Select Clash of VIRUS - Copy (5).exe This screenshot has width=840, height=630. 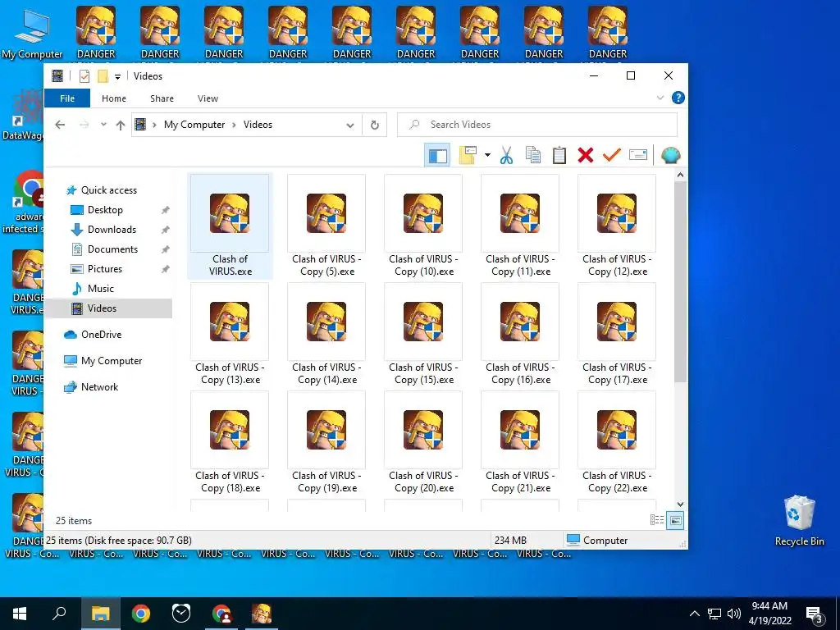326,226
